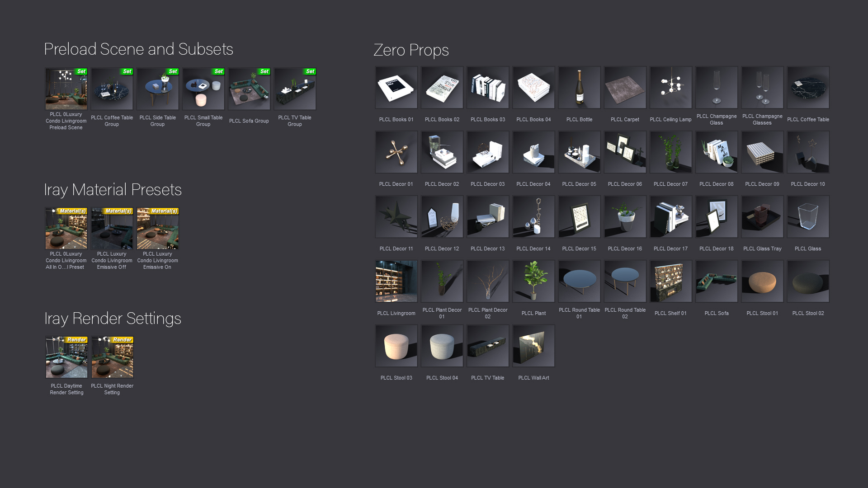Image resolution: width=868 pixels, height=488 pixels.
Task: Select the PLCL TV Table Group set
Action: point(295,89)
